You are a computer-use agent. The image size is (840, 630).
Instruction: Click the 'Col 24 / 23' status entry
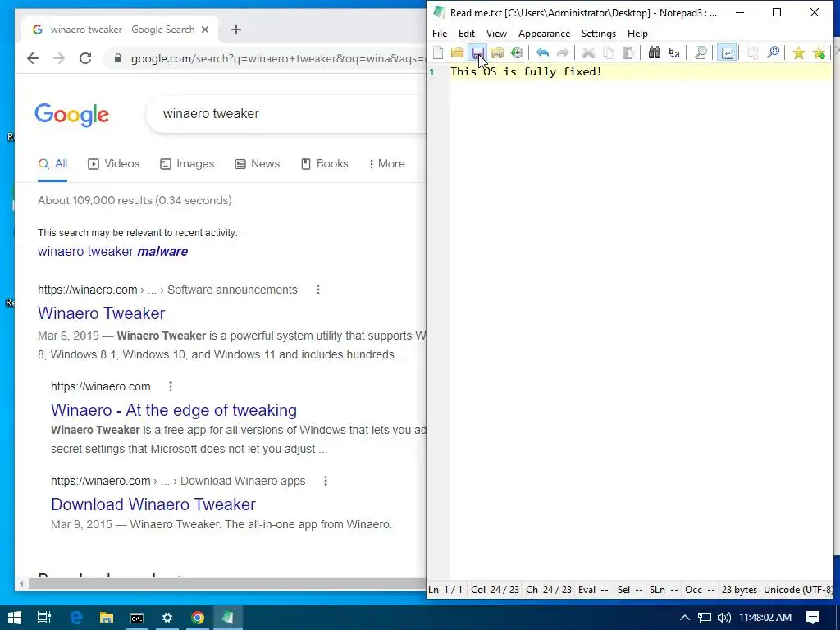(x=495, y=590)
